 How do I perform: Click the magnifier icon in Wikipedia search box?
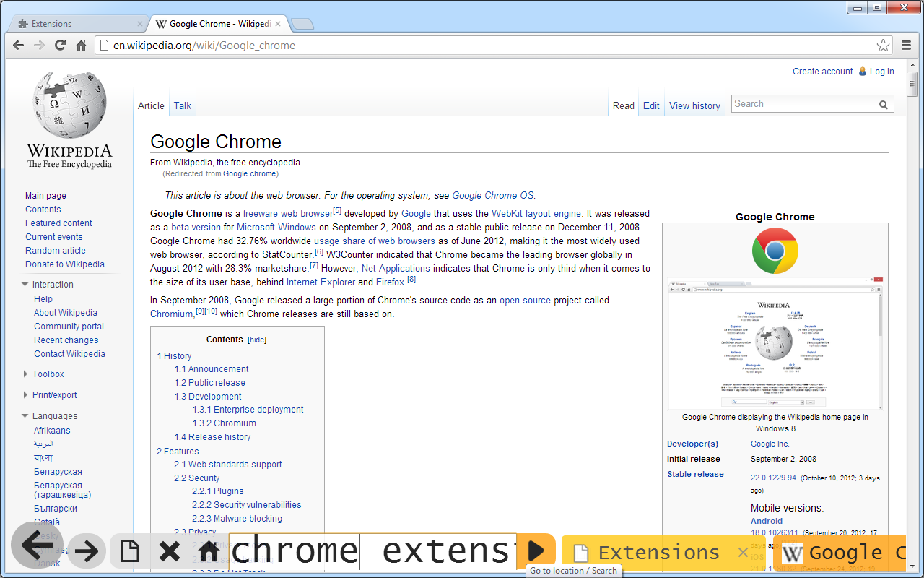(x=884, y=103)
